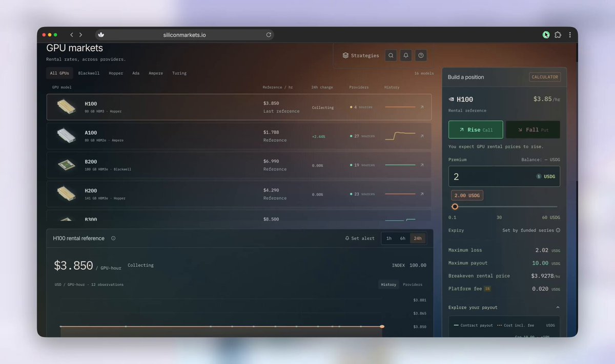Open the notifications bell in the top bar

[406, 55]
